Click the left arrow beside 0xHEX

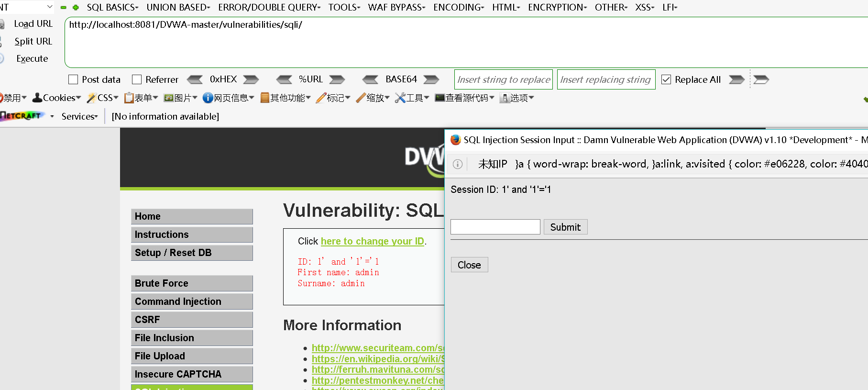(x=195, y=79)
